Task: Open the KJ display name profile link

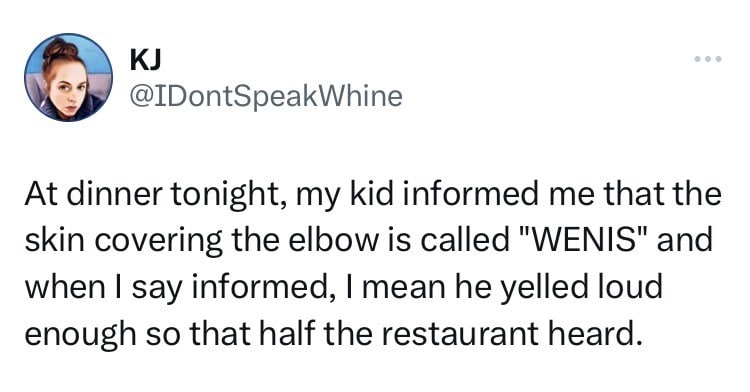Action: pos(145,60)
